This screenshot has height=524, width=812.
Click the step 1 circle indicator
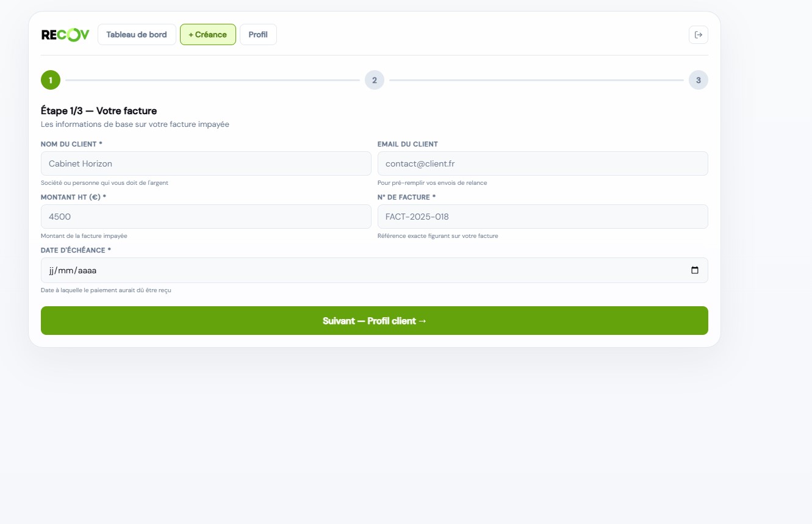pos(51,80)
